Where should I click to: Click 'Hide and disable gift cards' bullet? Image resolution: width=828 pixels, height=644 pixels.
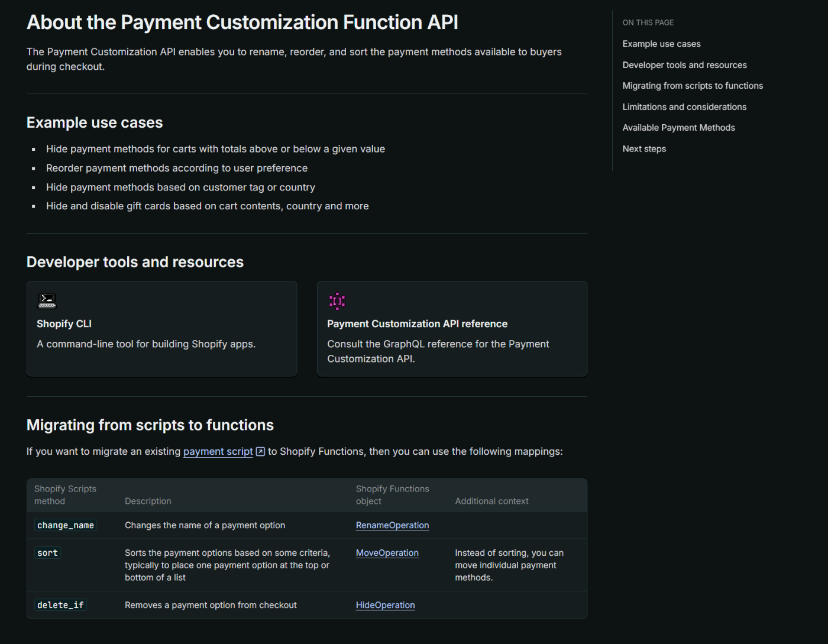point(208,206)
